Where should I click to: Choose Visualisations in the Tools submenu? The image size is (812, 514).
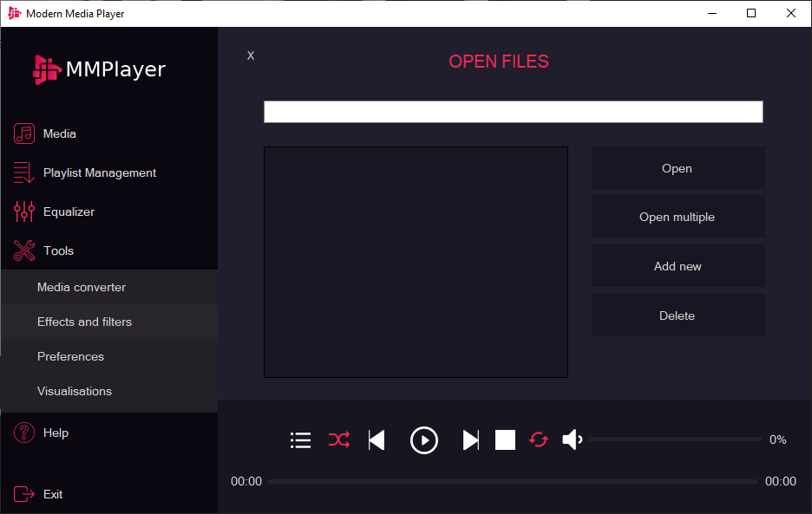point(108,391)
